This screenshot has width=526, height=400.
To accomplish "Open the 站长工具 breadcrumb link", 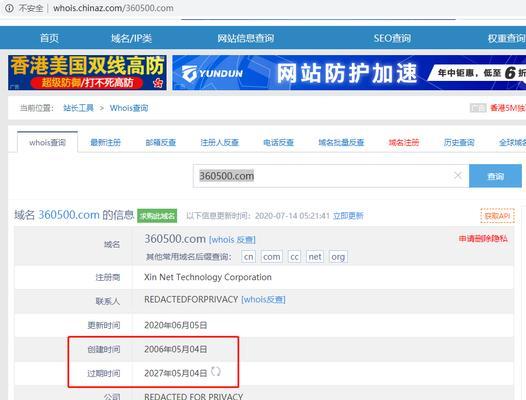I will 78,108.
